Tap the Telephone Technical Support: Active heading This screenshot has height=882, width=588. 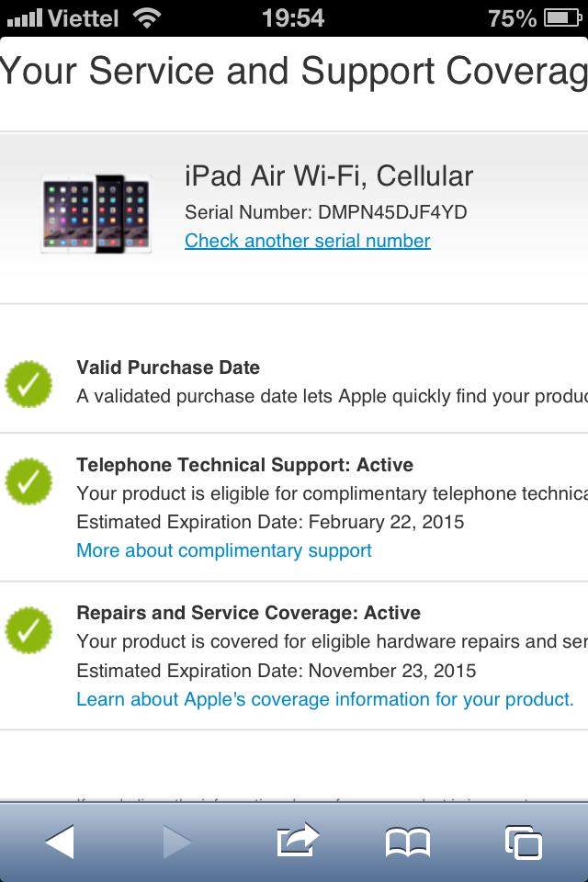tap(244, 465)
